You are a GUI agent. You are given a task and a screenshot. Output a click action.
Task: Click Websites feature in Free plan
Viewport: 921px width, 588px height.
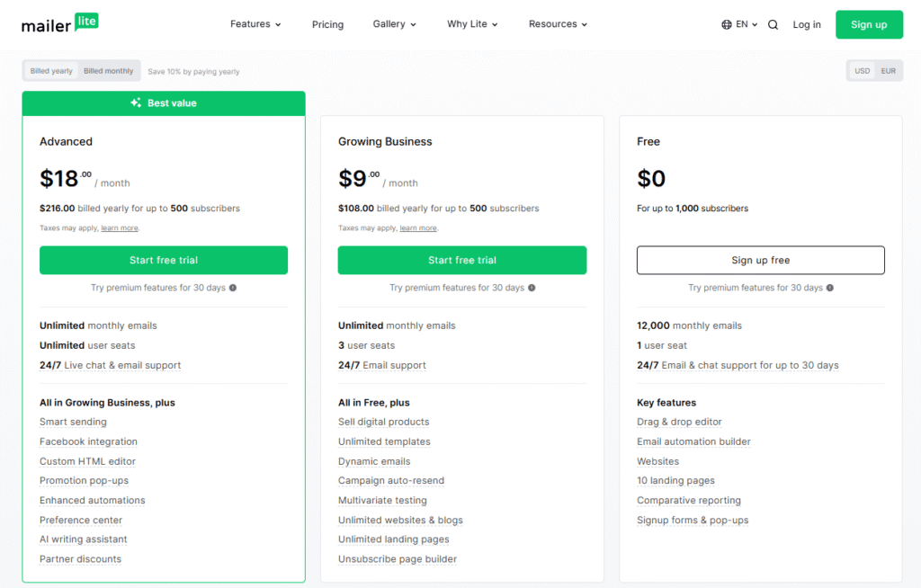[x=657, y=462]
